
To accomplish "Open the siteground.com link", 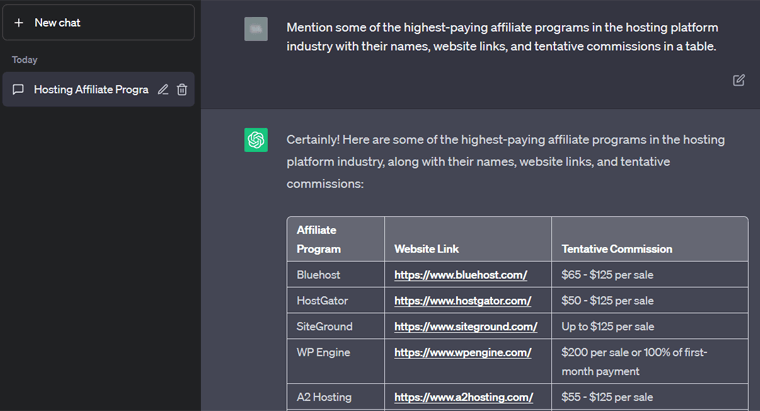I will point(465,327).
